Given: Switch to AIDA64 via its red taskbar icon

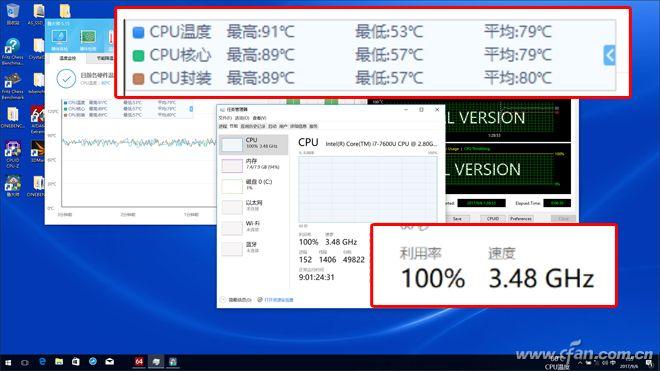Looking at the screenshot, I should 139,362.
